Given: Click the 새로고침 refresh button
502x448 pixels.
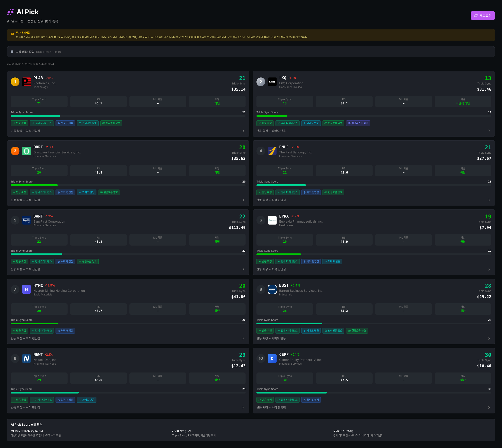Looking at the screenshot, I should pos(483,15).
